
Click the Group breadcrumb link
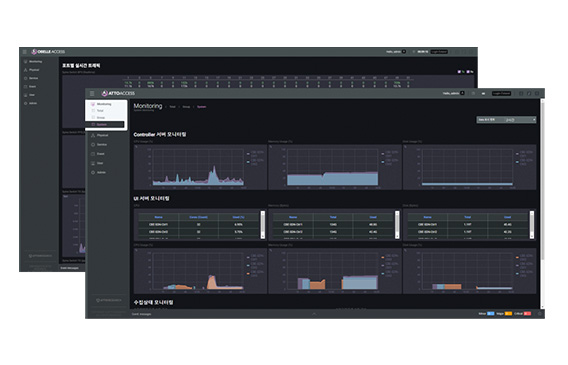click(x=186, y=107)
